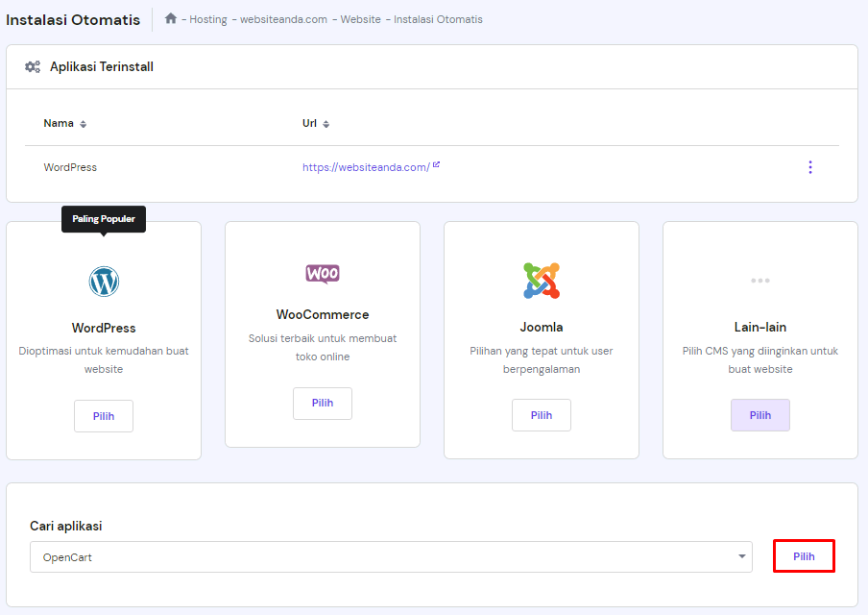The image size is (868, 615).
Task: Sort the table by Nama column
Action: click(83, 124)
